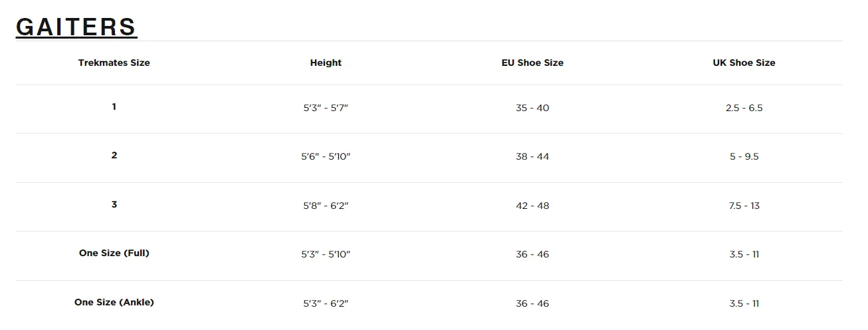This screenshot has height=330, width=868.
Task: Select the Trekmates Size column header
Action: click(x=114, y=63)
